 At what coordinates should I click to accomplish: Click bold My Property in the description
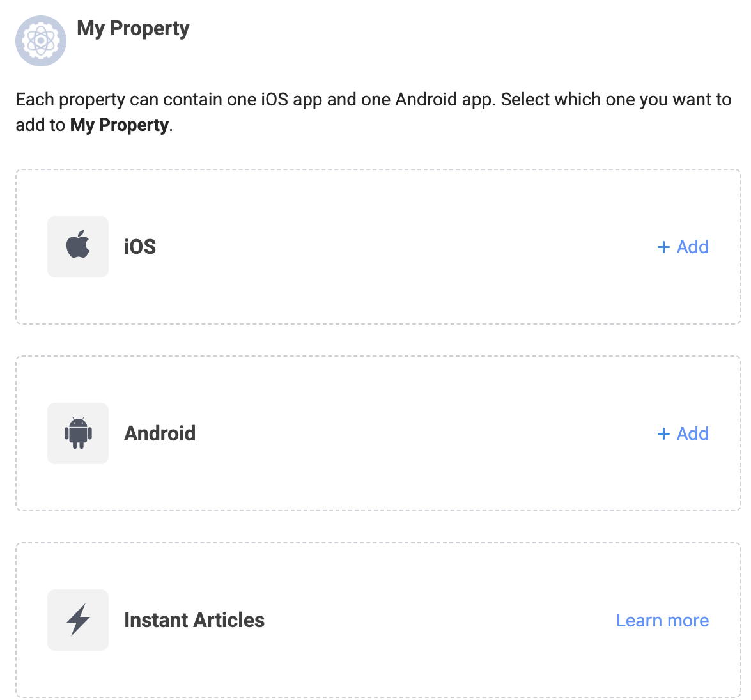(120, 125)
